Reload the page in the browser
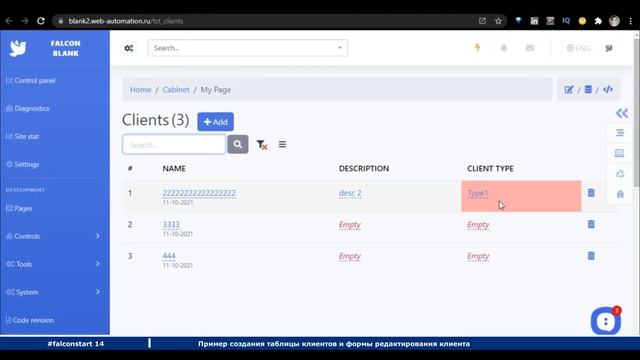This screenshot has height=360, width=640. point(40,21)
